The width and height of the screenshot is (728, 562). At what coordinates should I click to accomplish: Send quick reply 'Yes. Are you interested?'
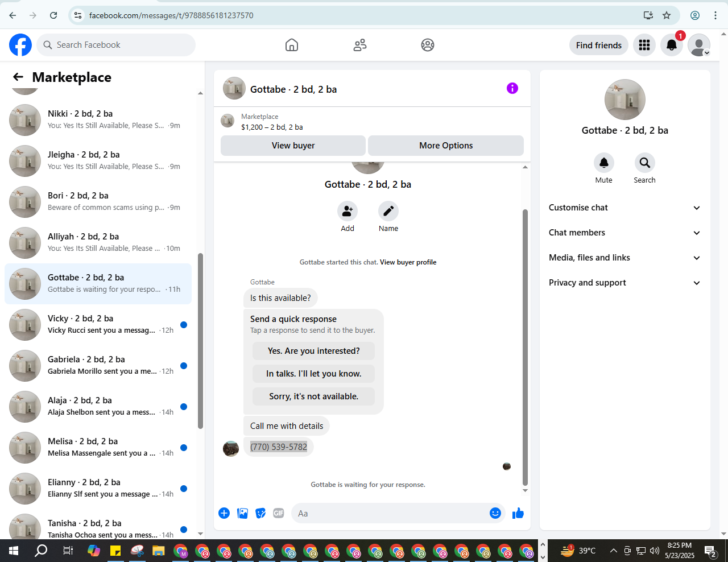tap(314, 351)
